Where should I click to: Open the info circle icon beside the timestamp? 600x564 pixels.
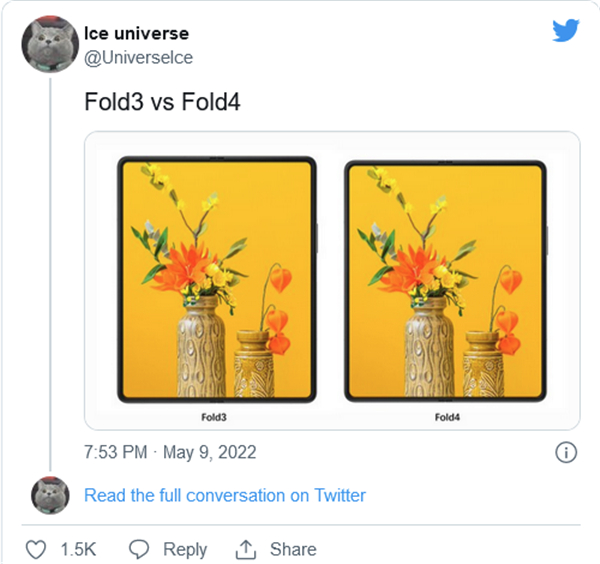point(565,452)
